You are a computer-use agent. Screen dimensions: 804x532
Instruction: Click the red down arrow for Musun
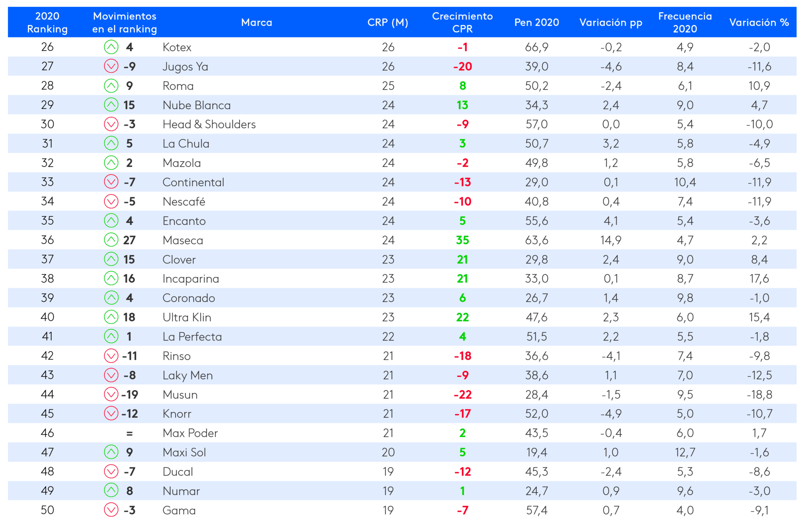click(x=111, y=394)
